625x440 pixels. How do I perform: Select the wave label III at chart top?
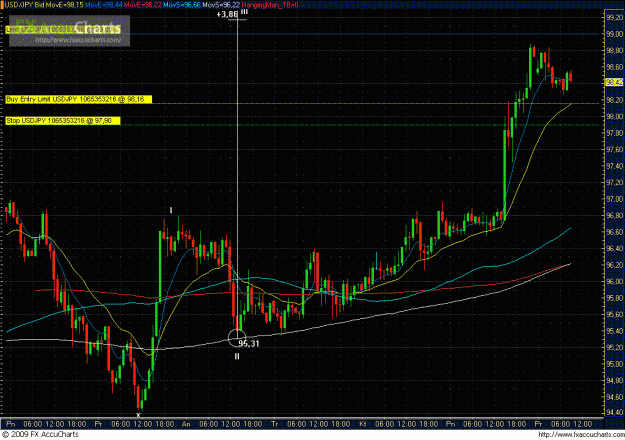click(x=244, y=12)
